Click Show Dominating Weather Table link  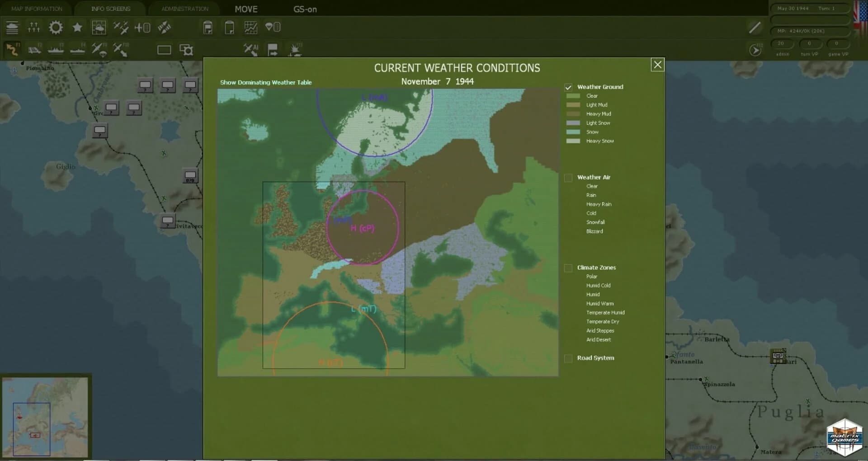(x=265, y=83)
